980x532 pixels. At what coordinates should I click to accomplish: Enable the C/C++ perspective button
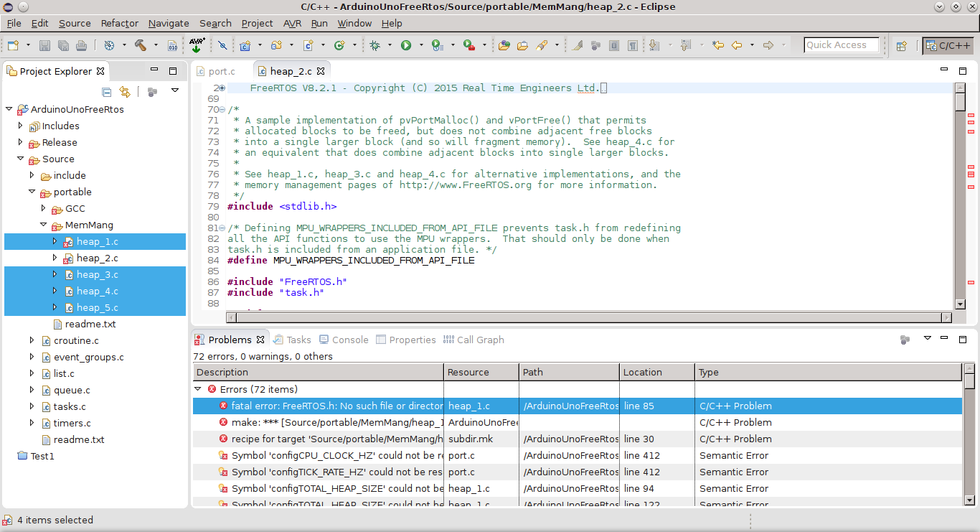tap(948, 45)
